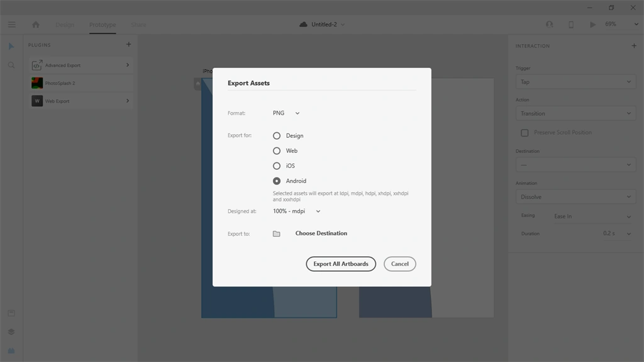Select the Android export option
Image resolution: width=644 pixels, height=362 pixels.
point(277,181)
